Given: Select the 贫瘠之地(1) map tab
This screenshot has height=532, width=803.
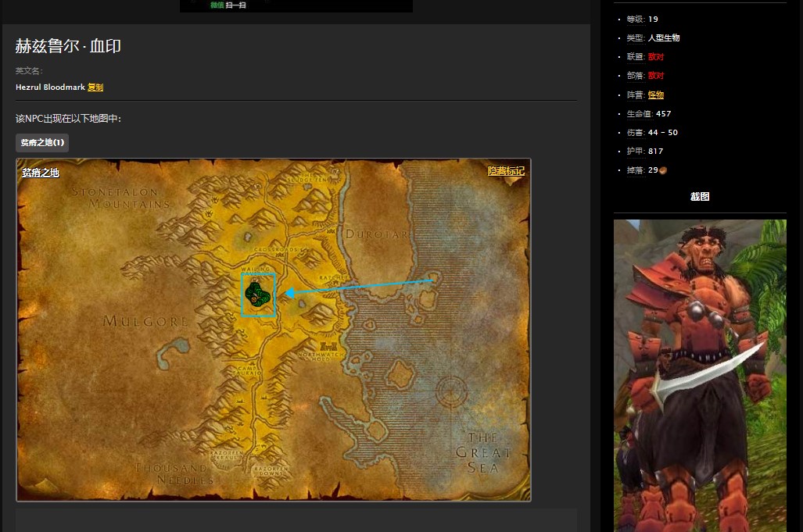Looking at the screenshot, I should 42,143.
